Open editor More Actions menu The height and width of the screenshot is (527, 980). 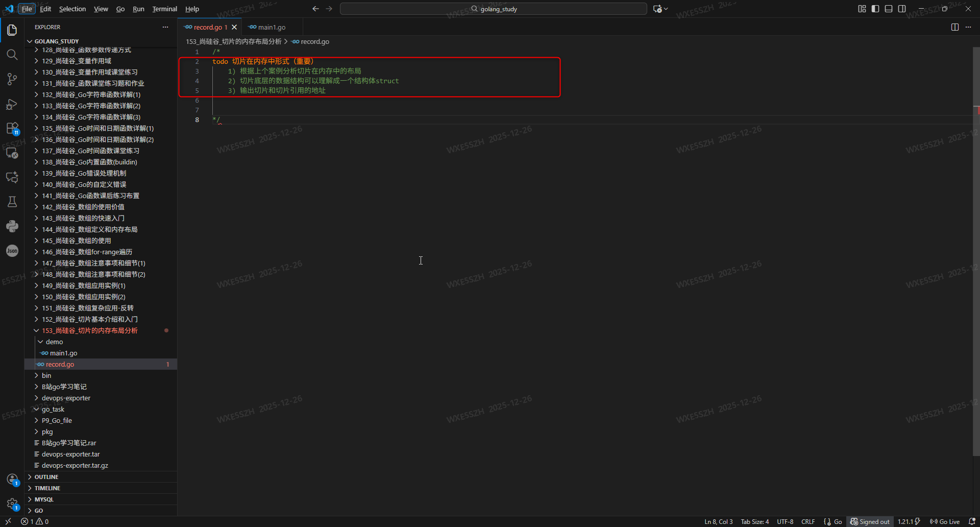[968, 27]
